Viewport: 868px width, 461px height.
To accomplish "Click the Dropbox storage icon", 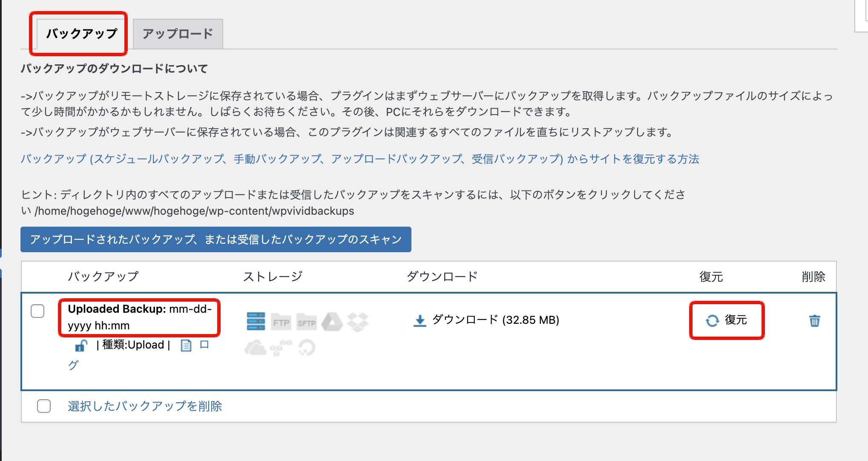I will (358, 322).
